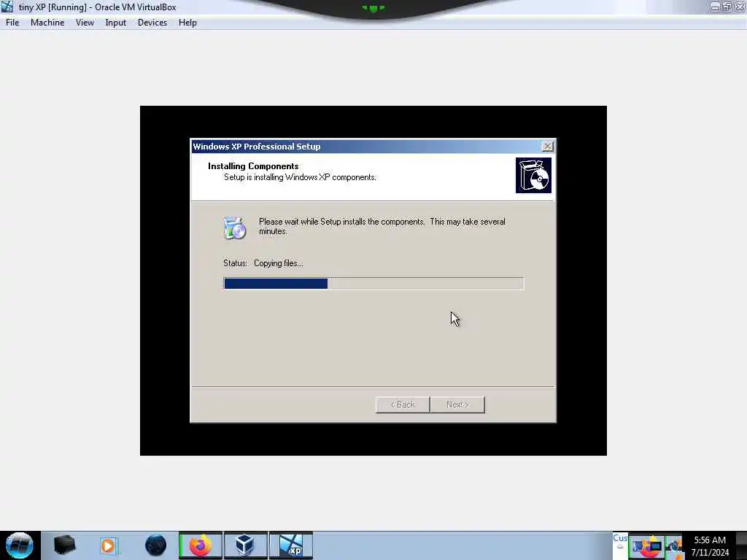The image size is (747, 560).
Task: Click the taskbar clock showing 5:56 AM
Action: [x=710, y=540]
